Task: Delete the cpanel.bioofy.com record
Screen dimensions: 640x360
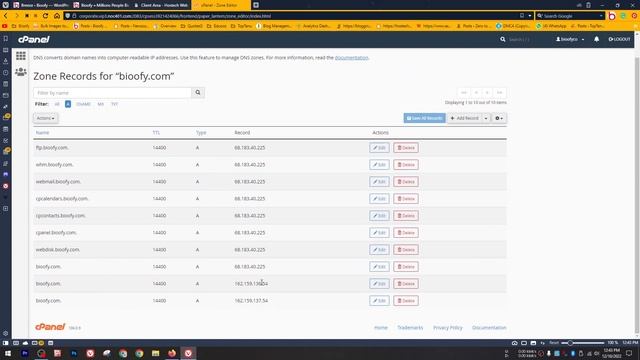Action: [x=406, y=233]
